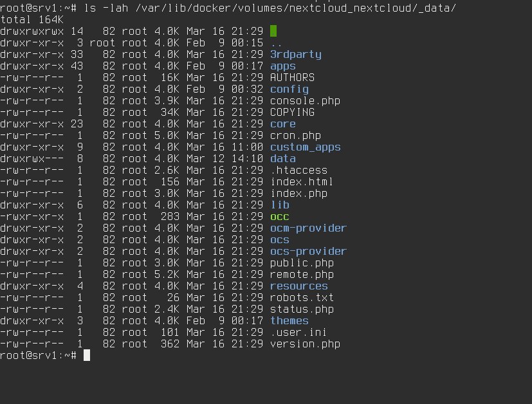Click the 'root@srv1:~#' prompt on the last line
This screenshot has width=532, height=404.
(38, 355)
